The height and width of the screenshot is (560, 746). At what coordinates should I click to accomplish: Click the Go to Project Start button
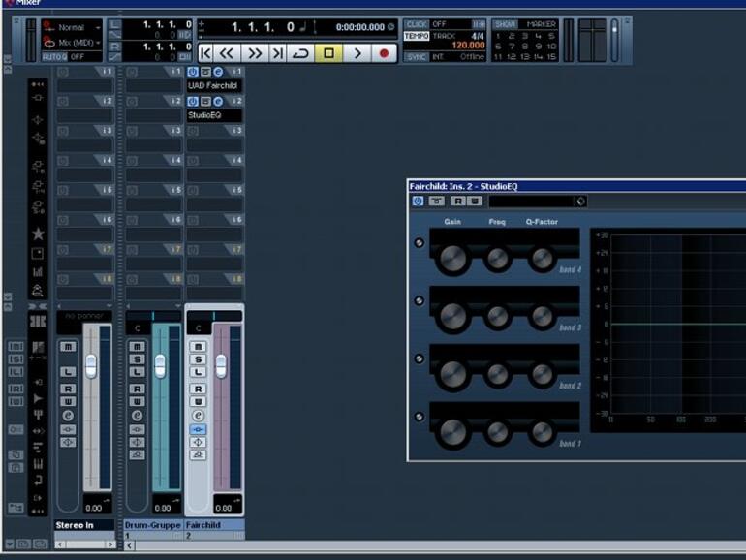pyautogui.click(x=206, y=53)
